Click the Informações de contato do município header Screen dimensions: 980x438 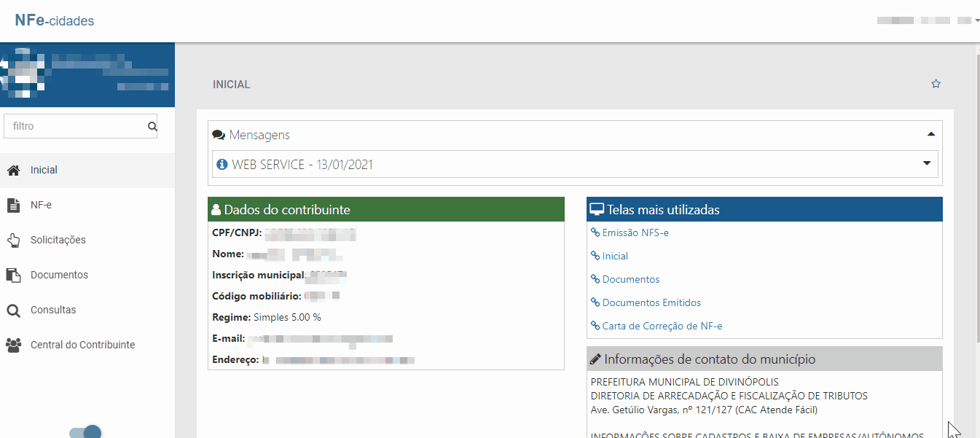coord(764,359)
